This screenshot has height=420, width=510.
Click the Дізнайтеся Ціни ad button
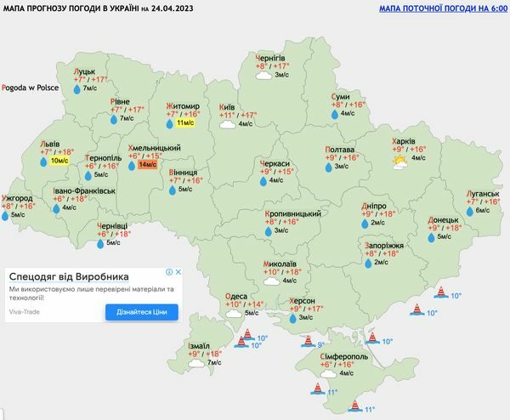[x=141, y=312]
